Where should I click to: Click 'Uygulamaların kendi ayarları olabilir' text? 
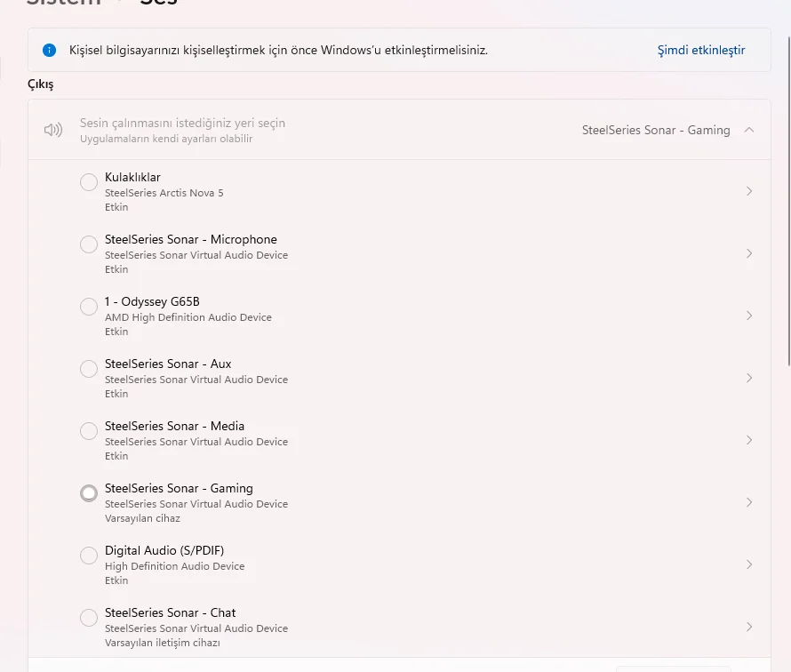tap(166, 139)
